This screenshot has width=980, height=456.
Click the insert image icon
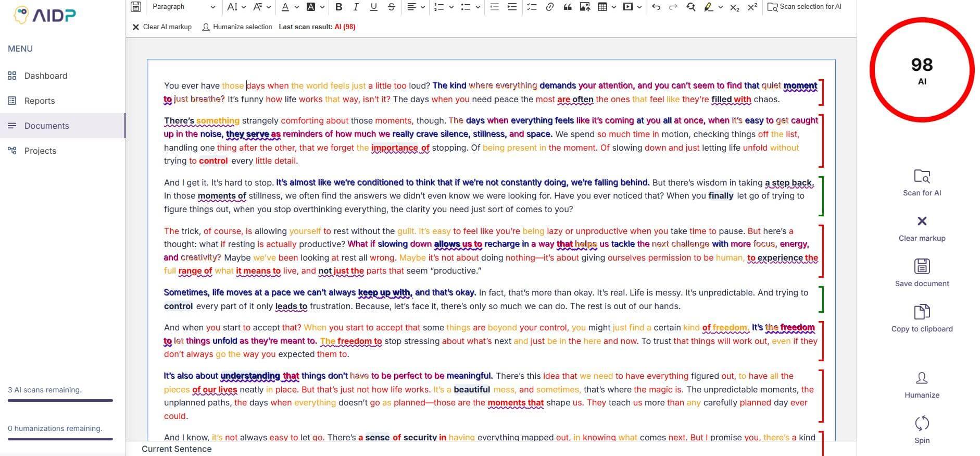point(585,7)
